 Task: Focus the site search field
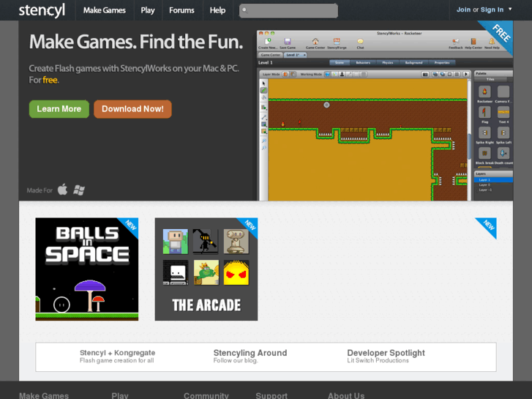[x=288, y=10]
